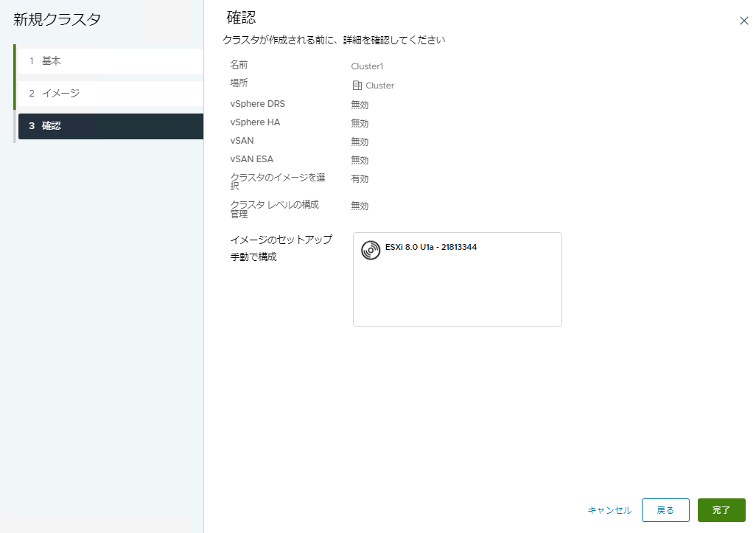Screen dimensions: 756x533
Task: Click the vSphere HA 無効 status
Action: coord(359,123)
